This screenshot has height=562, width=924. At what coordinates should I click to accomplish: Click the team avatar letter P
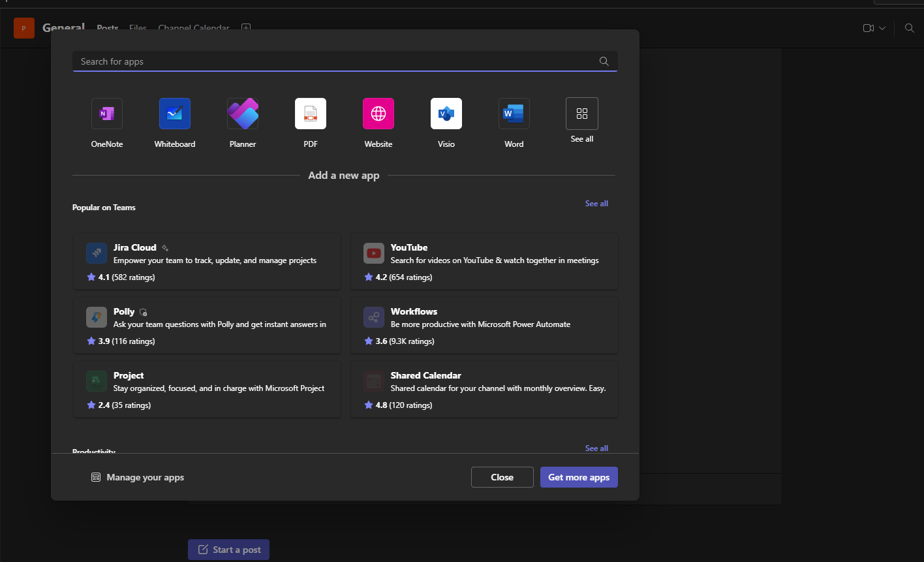[x=24, y=28]
